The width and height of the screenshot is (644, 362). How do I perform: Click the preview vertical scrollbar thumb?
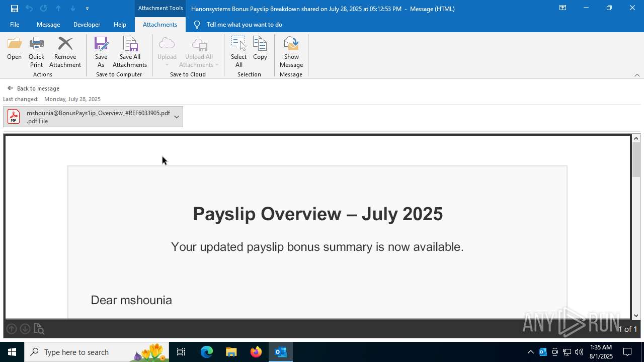pyautogui.click(x=636, y=160)
